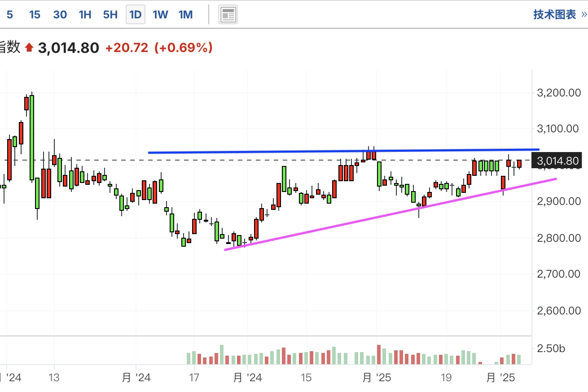Screen dimensions: 588x392
Task: Click the date label 17 on time axis
Action: point(194,378)
